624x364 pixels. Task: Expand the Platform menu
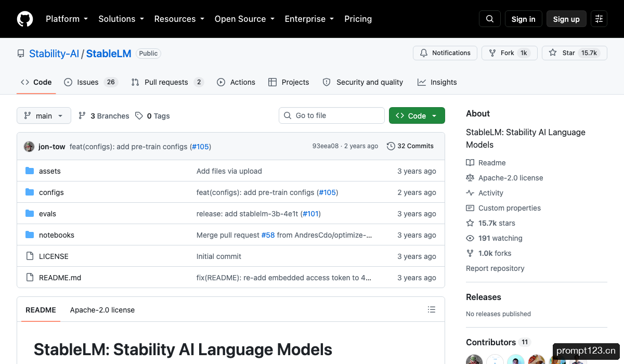tap(67, 19)
